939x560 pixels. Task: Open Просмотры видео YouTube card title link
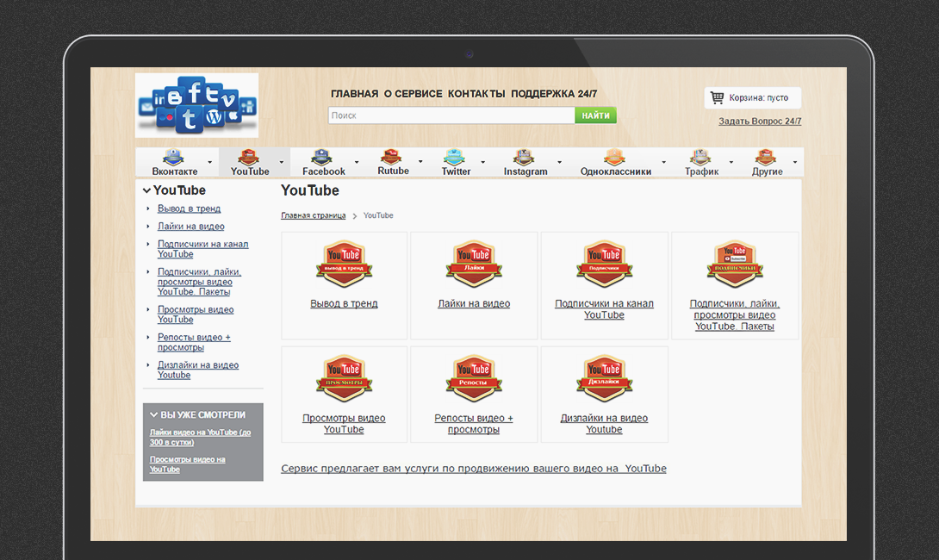click(x=345, y=423)
